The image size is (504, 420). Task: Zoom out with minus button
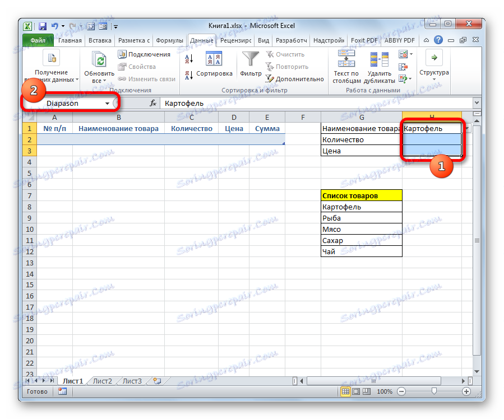pos(401,391)
